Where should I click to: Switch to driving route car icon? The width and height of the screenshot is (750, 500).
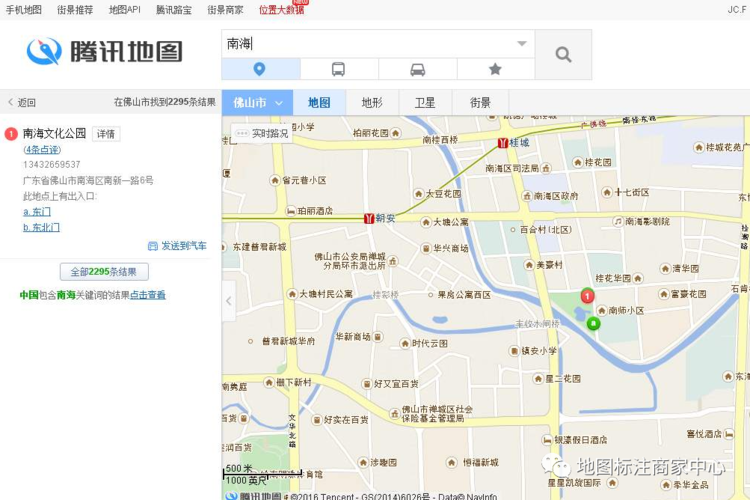418,69
